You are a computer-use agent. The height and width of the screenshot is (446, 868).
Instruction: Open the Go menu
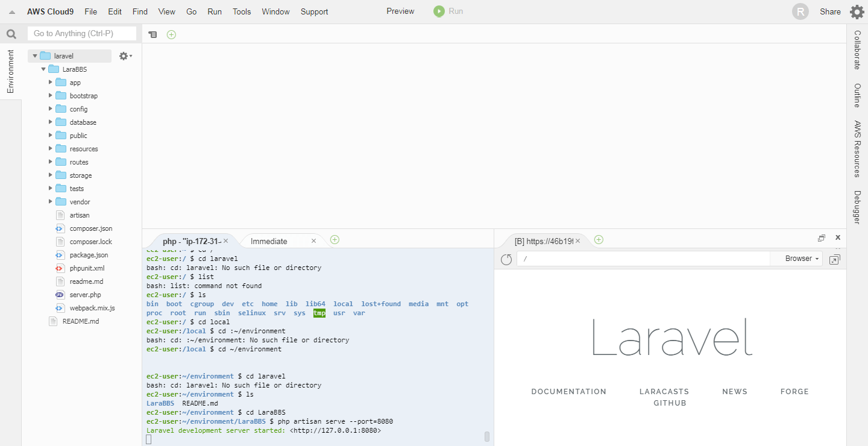[x=191, y=11]
